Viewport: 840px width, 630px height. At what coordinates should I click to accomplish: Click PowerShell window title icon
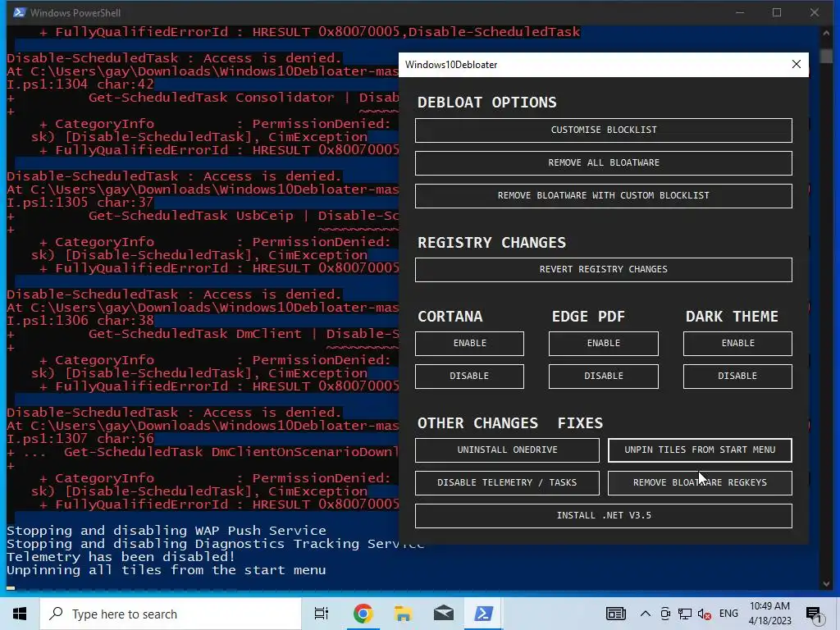[20, 12]
